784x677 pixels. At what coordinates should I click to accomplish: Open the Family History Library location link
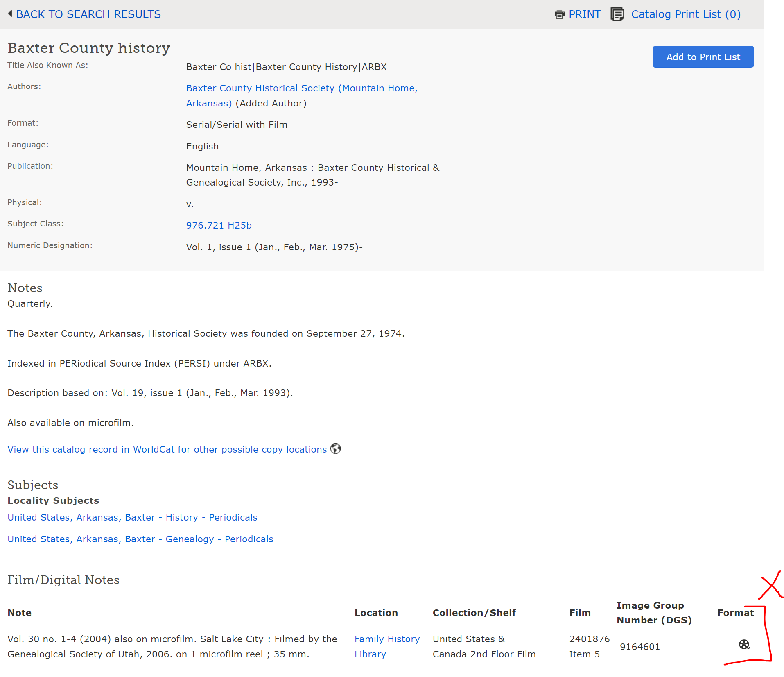(387, 647)
